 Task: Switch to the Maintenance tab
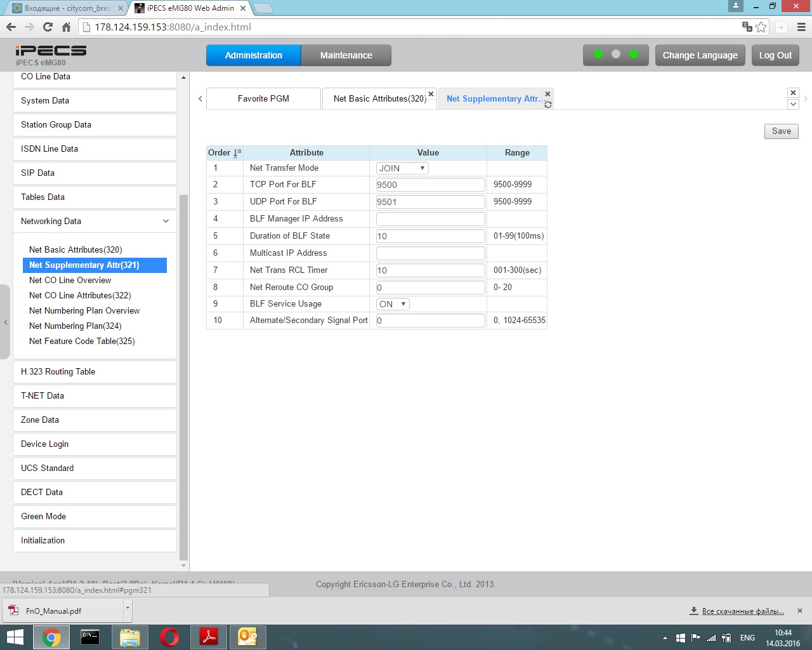click(x=346, y=55)
